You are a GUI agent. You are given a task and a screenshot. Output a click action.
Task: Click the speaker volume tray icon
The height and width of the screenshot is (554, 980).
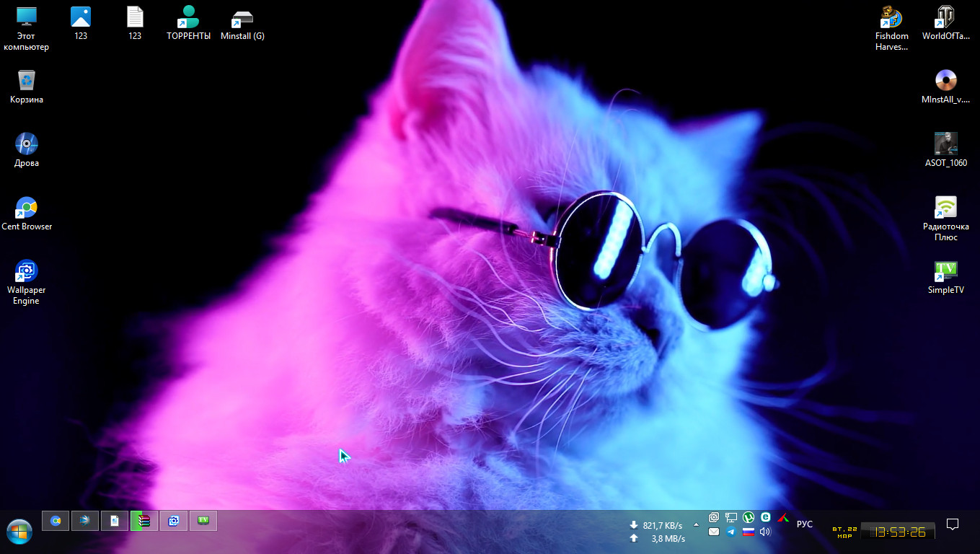click(x=765, y=532)
